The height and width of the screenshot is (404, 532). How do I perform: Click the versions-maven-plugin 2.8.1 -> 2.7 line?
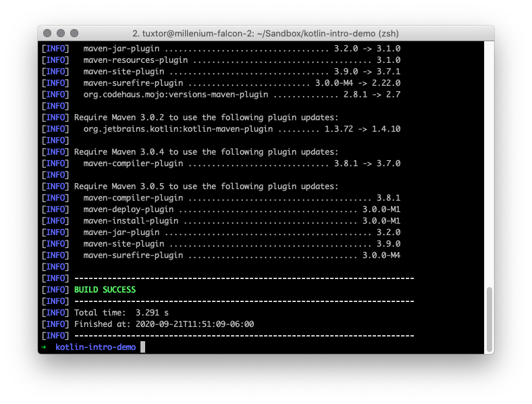(242, 95)
